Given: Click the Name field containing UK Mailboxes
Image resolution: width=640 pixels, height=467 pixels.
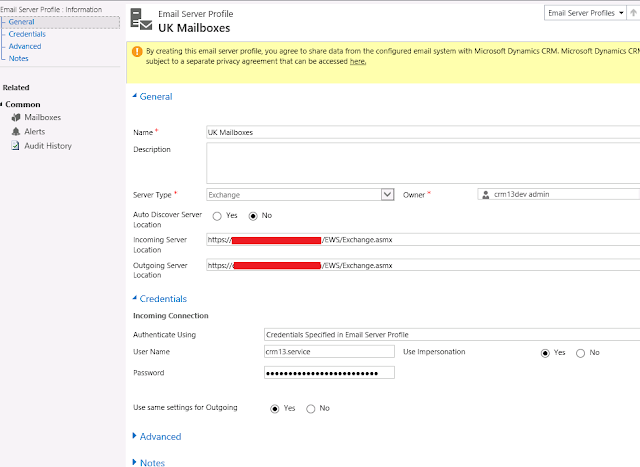Looking at the screenshot, I should (x=423, y=132).
